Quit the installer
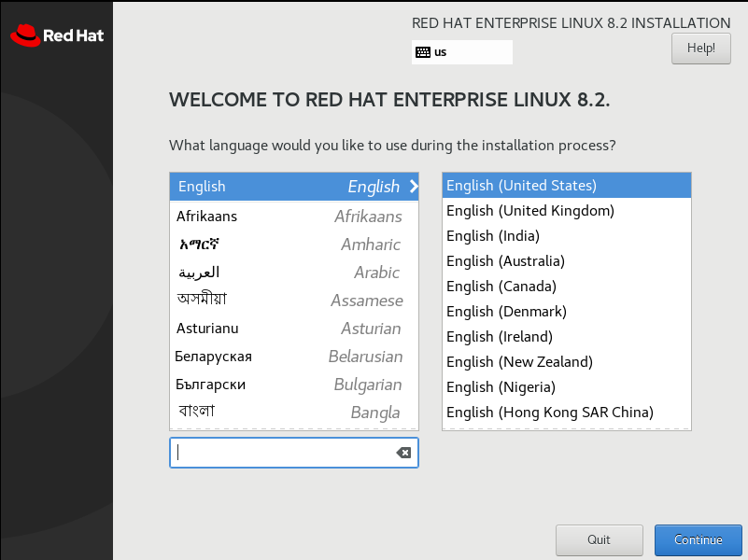Image resolution: width=748 pixels, height=560 pixels. [600, 540]
